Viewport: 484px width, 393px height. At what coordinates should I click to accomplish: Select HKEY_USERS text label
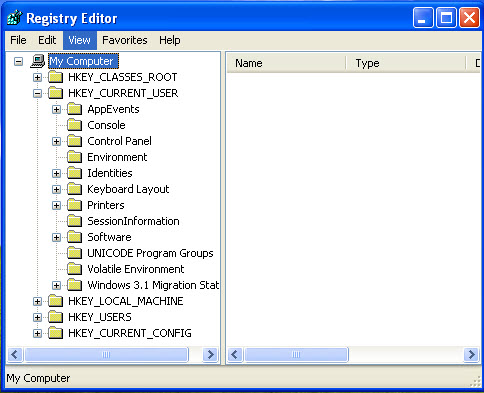(100, 317)
